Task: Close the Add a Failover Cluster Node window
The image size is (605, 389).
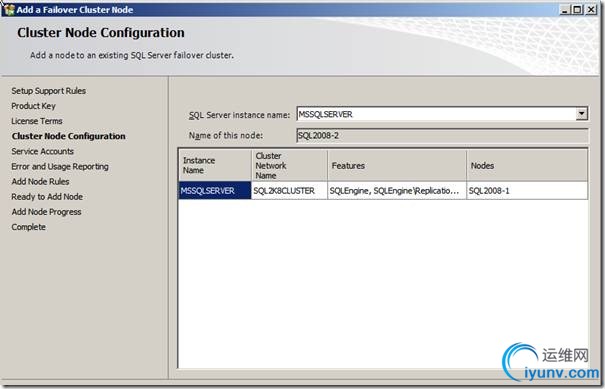Action: pyautogui.click(x=591, y=9)
